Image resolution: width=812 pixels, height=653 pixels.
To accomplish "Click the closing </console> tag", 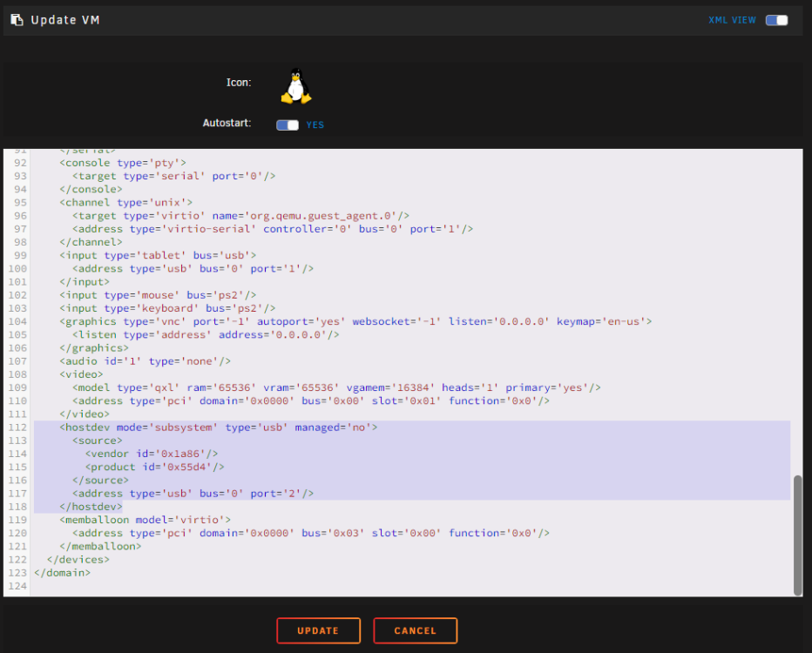I will pyautogui.click(x=91, y=189).
